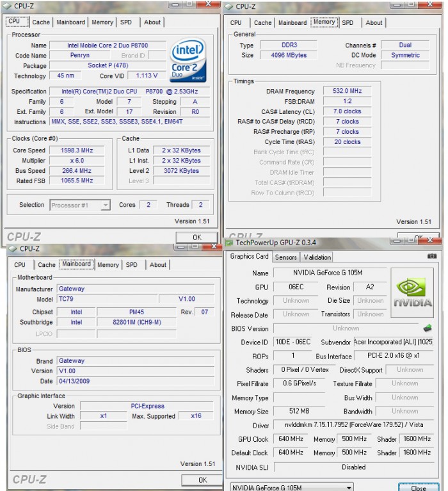Image resolution: width=448 pixels, height=491 pixels.
Task: Select SPD tab in the Memory CPU-Z window
Action: [348, 23]
